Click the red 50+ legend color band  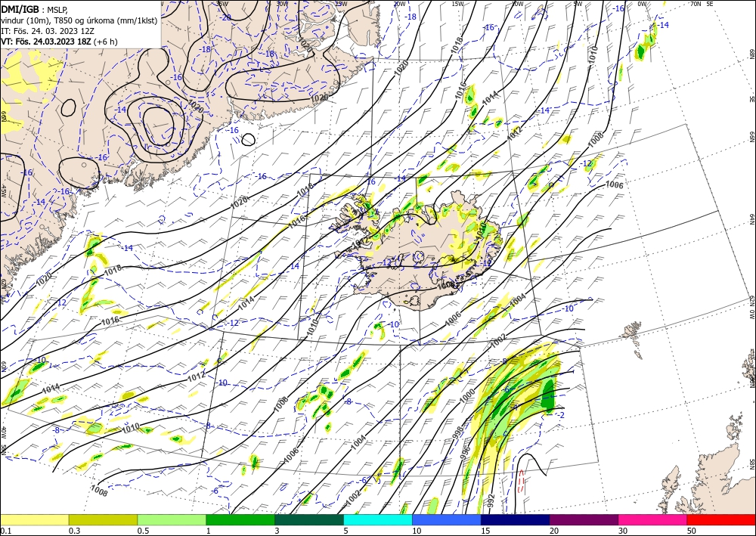click(x=721, y=519)
